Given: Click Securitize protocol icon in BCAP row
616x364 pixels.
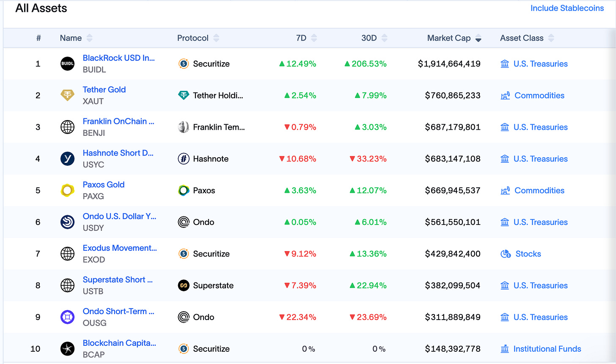Looking at the screenshot, I should (x=184, y=349).
